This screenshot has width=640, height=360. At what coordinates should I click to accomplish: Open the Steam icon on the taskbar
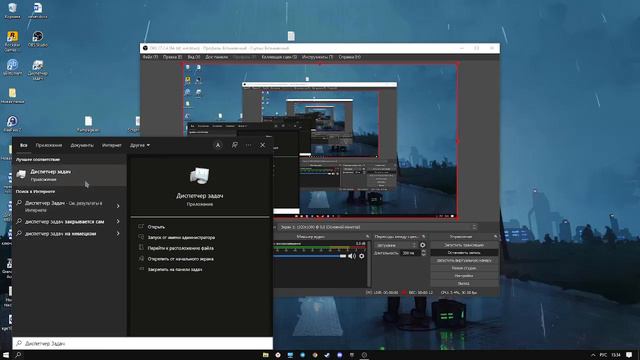tap(327, 355)
